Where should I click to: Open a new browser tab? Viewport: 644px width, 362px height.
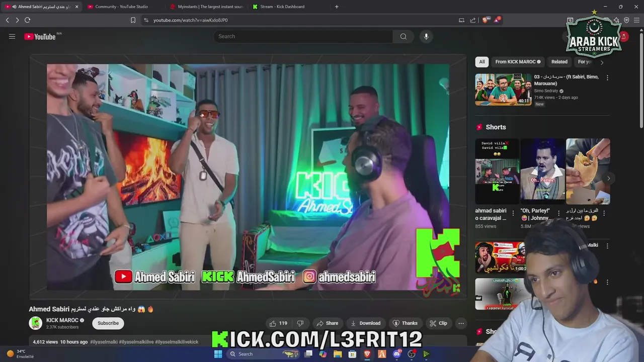point(337,7)
